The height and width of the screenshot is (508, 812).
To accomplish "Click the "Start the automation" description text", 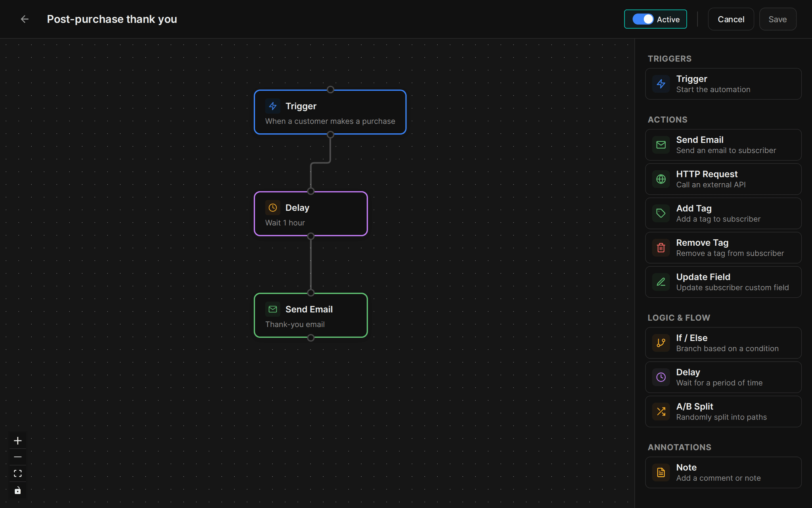I will click(713, 90).
